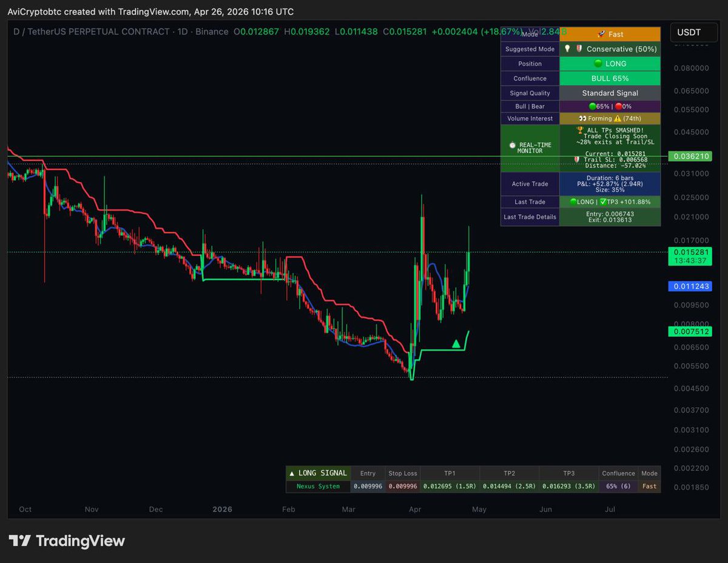Click the TP1 value 0.012695 (1.5R)
This screenshot has width=728, height=563.
[450, 486]
